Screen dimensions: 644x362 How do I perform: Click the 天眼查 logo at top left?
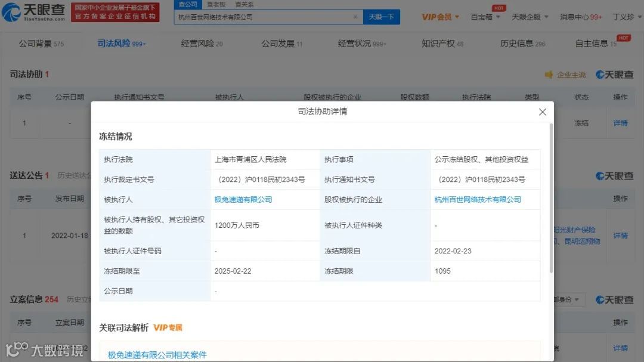coord(33,13)
